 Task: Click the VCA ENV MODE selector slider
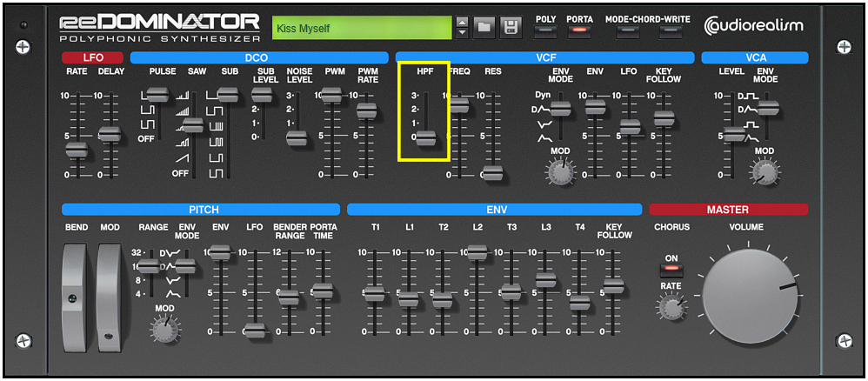(x=768, y=108)
